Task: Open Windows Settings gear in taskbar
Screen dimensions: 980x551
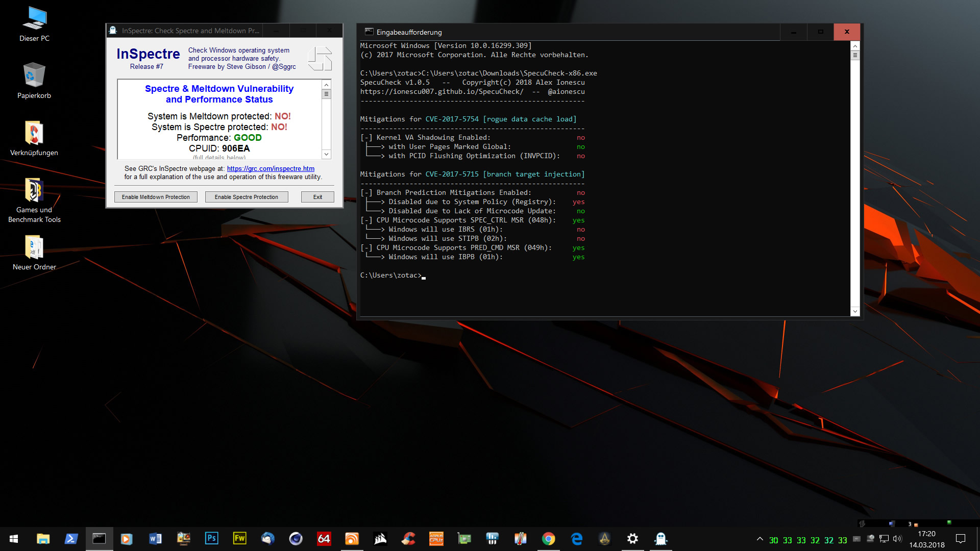Action: pyautogui.click(x=632, y=539)
